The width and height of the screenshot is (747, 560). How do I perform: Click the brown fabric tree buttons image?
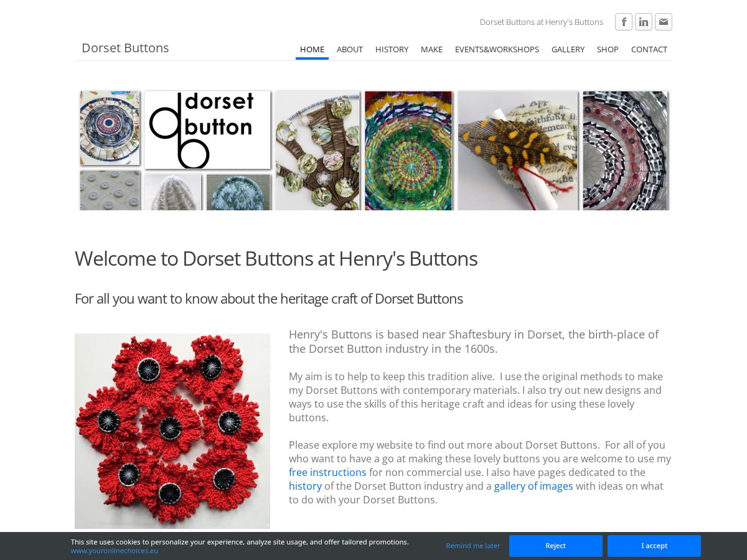(x=317, y=151)
